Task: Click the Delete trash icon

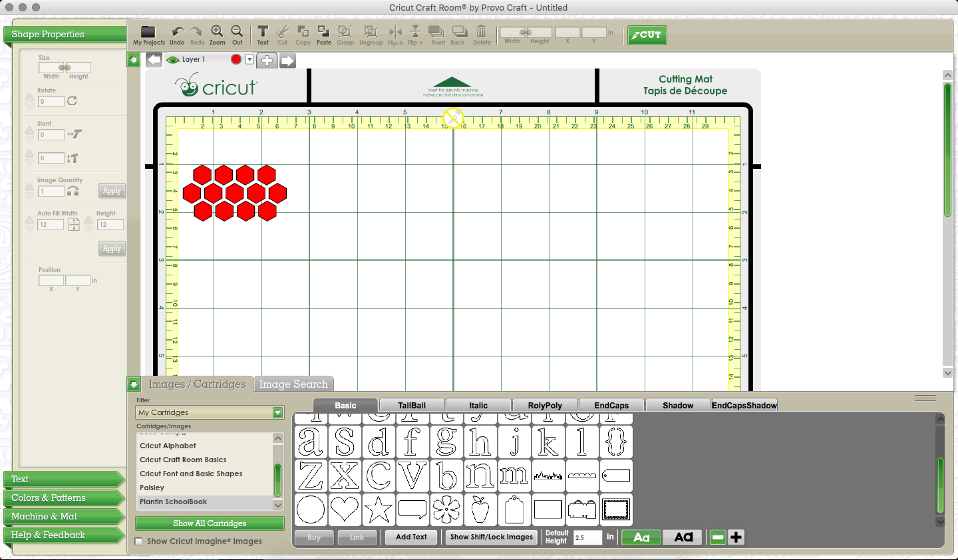Action: coord(481,31)
